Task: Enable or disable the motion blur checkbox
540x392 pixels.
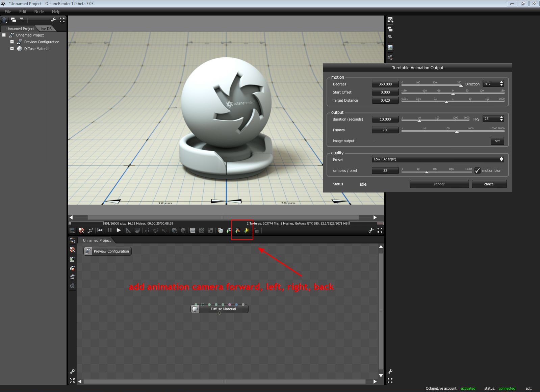Action: [477, 171]
